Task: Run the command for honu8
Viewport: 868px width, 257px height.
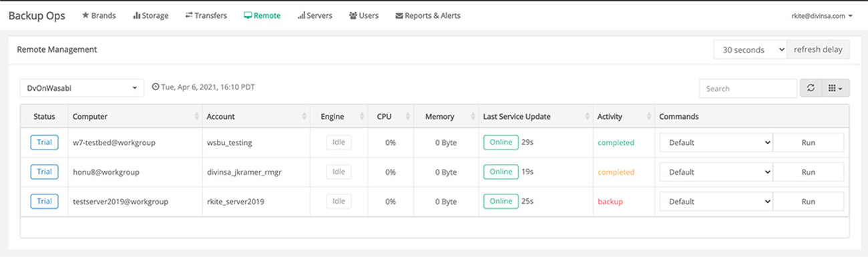Action: point(809,172)
